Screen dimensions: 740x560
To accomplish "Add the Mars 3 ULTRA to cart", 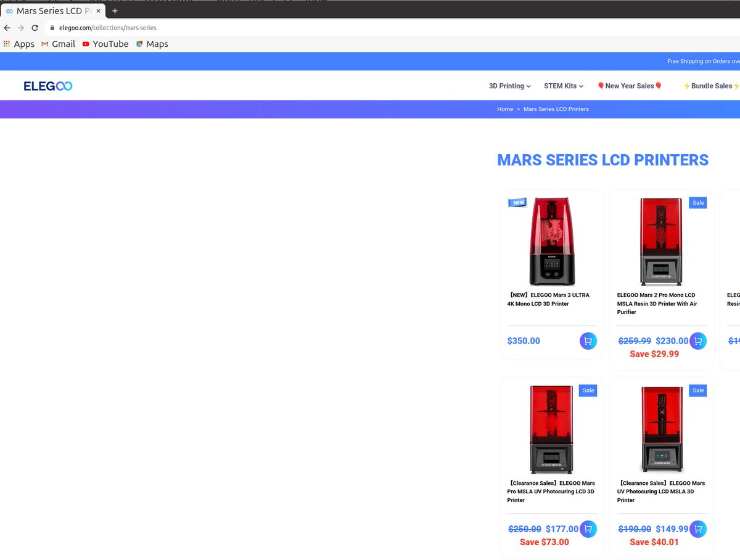I will [588, 341].
